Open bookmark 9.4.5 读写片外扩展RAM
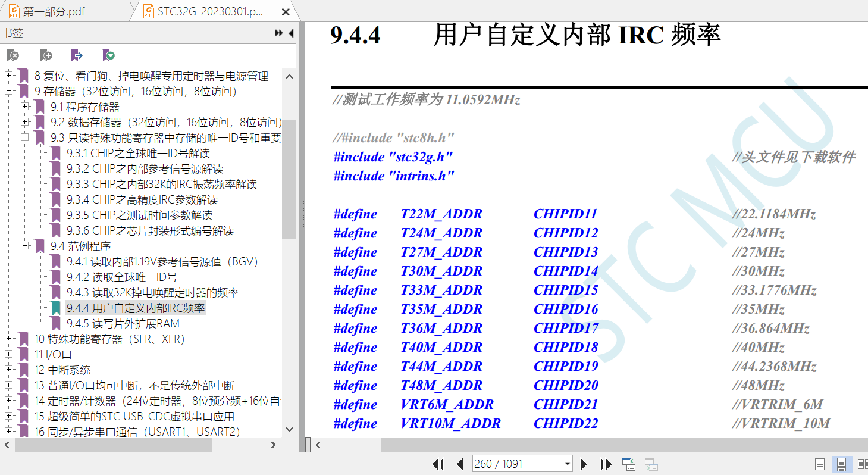 [123, 324]
